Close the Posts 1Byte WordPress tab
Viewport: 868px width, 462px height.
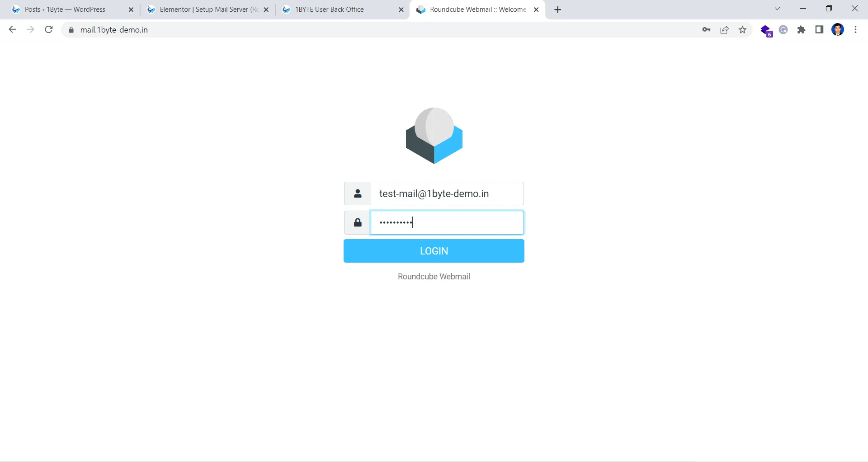click(131, 9)
